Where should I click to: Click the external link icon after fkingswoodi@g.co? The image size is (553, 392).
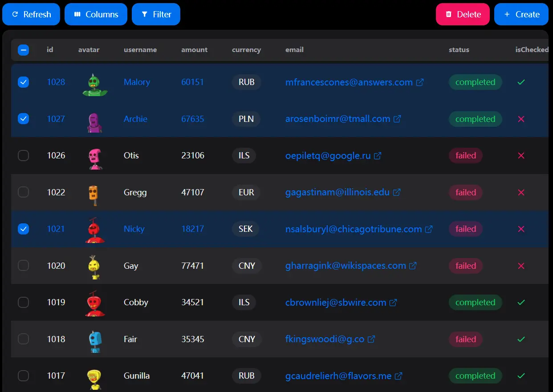click(371, 339)
